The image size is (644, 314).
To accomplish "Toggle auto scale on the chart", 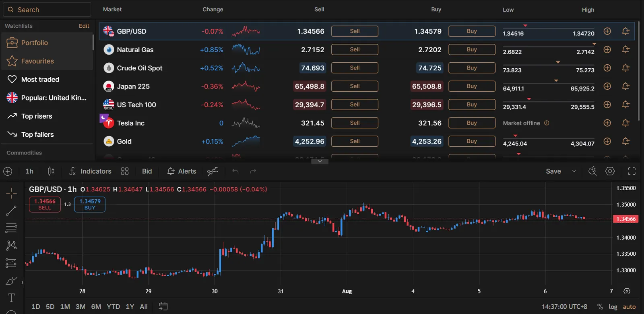I will point(629,307).
